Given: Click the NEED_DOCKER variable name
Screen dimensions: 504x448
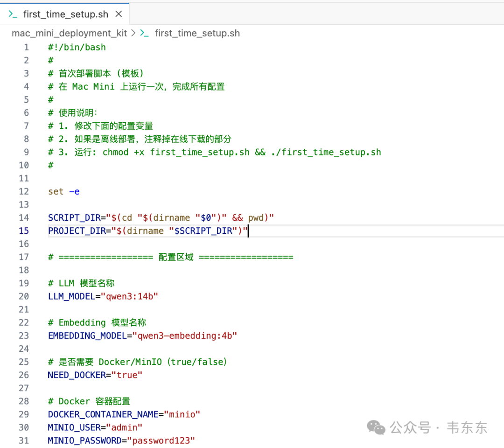Looking at the screenshot, I should coord(77,375).
